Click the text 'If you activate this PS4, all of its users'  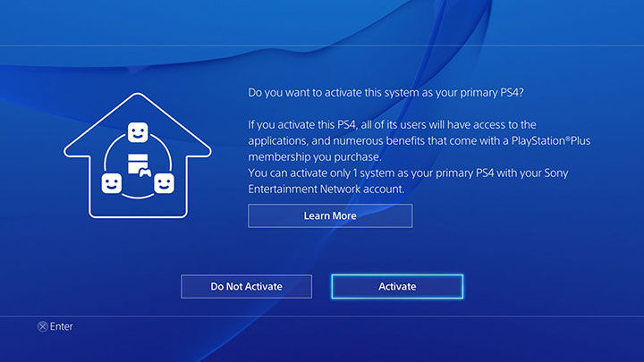tap(393, 124)
